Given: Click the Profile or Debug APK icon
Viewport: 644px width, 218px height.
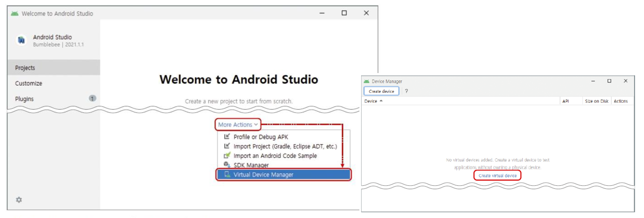Looking at the screenshot, I should 227,136.
